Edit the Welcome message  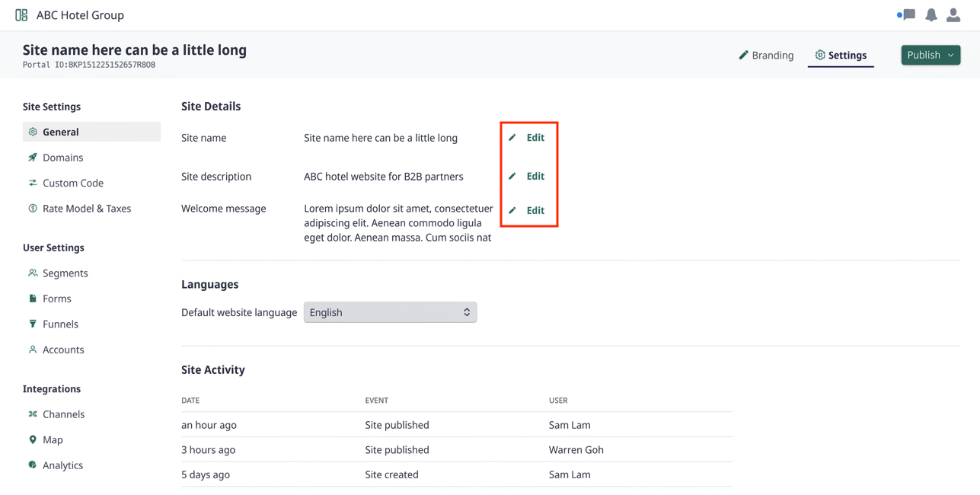[527, 210]
